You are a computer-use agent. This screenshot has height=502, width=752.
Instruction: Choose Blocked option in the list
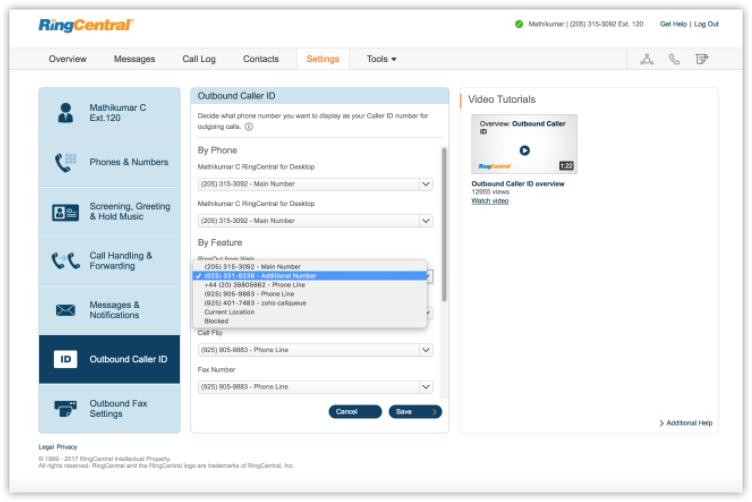click(310, 321)
